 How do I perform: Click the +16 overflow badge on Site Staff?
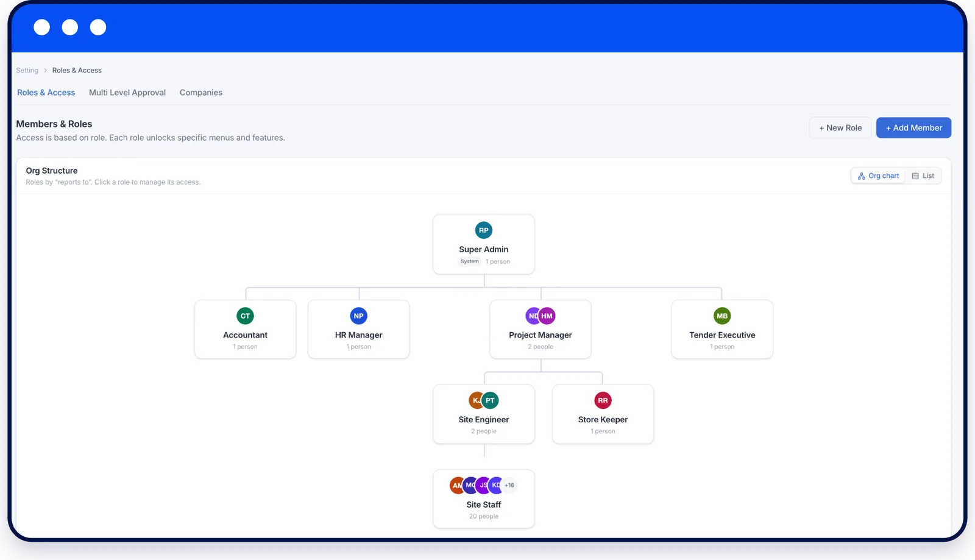pyautogui.click(x=509, y=486)
